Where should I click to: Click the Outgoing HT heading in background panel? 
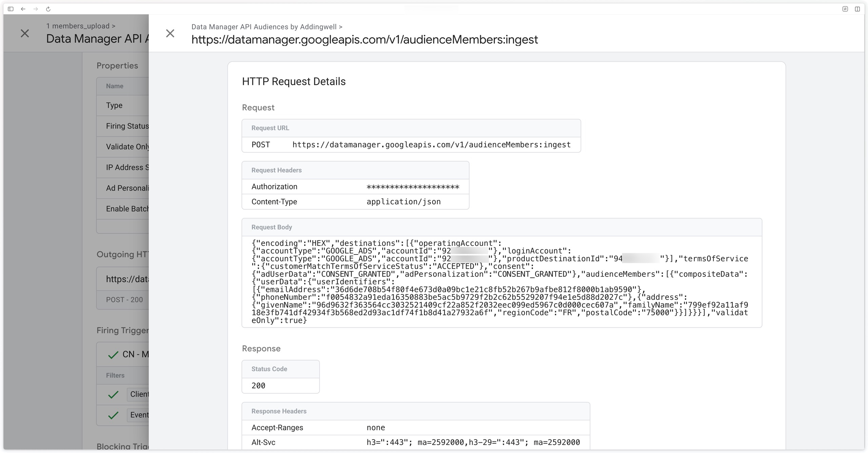(x=122, y=254)
